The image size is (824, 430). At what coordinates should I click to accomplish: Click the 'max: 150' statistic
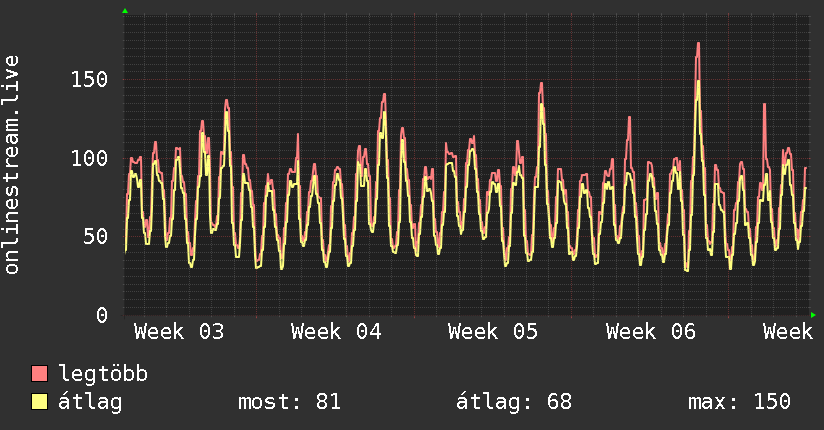739,402
